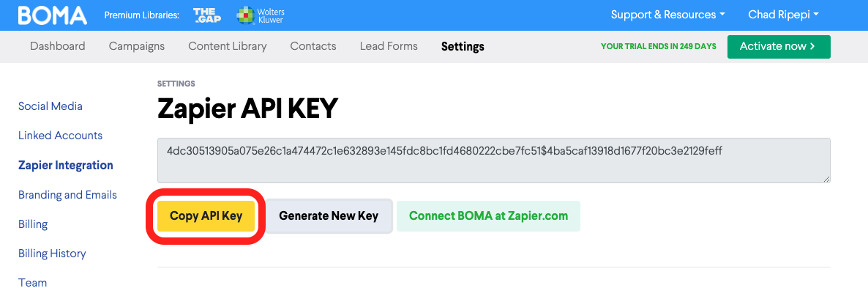Open Billing History in sidebar
868x288 pixels.
click(52, 254)
